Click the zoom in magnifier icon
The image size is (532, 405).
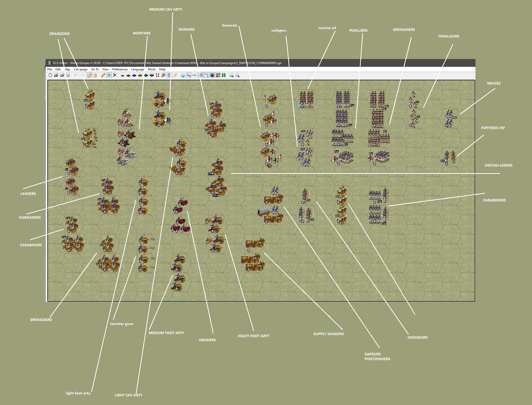231,75
